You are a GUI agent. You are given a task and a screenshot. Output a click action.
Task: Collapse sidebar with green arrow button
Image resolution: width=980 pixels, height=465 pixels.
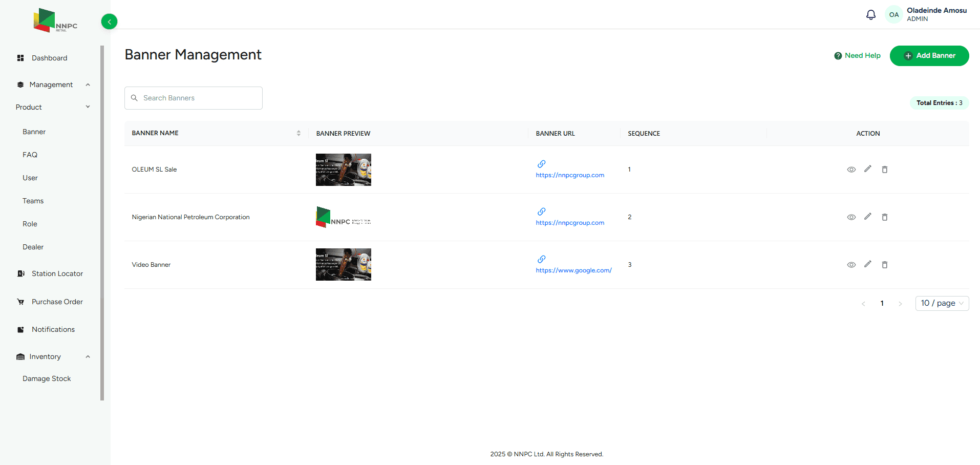(x=109, y=22)
